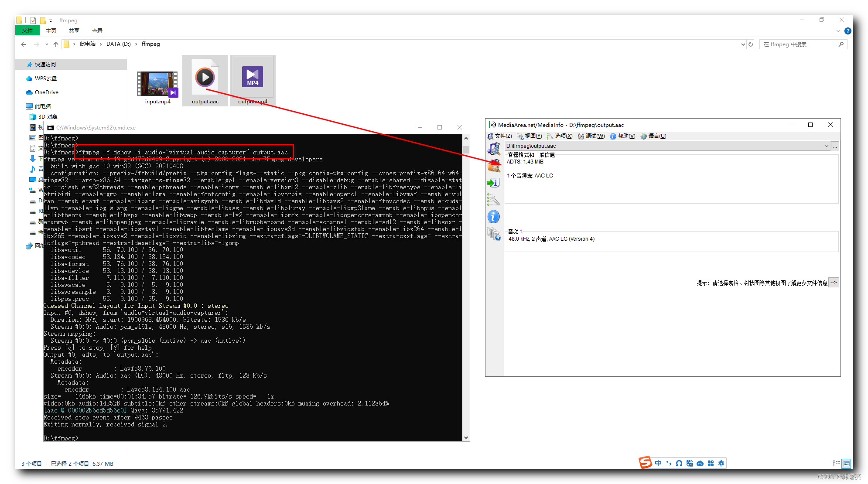Select the output.aac file thumbnail
The width and height of the screenshot is (868, 484).
pyautogui.click(x=205, y=78)
